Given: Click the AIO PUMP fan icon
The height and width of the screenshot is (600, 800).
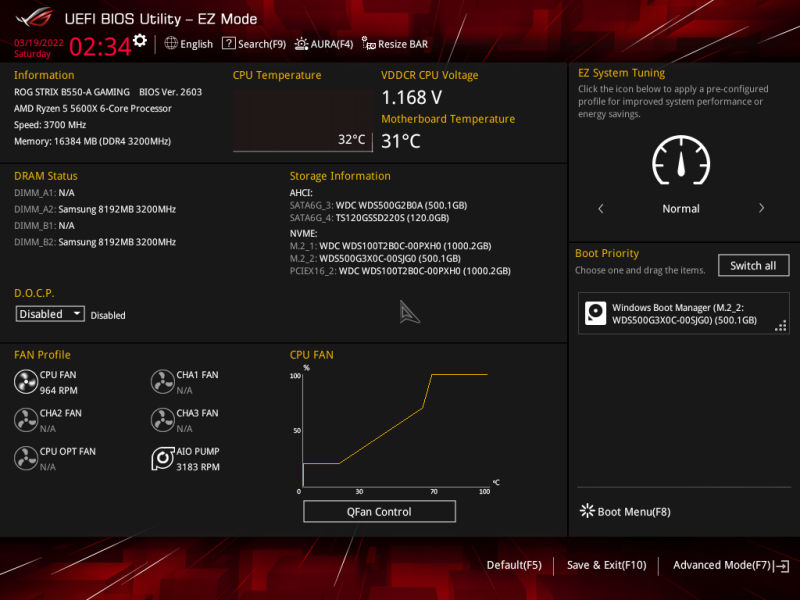Looking at the screenshot, I should click(x=163, y=458).
